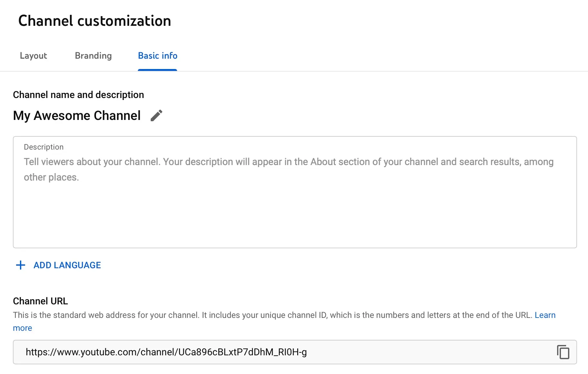Image resolution: width=588 pixels, height=374 pixels.
Task: Click the 'Channel URL' section heading
Action: tap(40, 301)
